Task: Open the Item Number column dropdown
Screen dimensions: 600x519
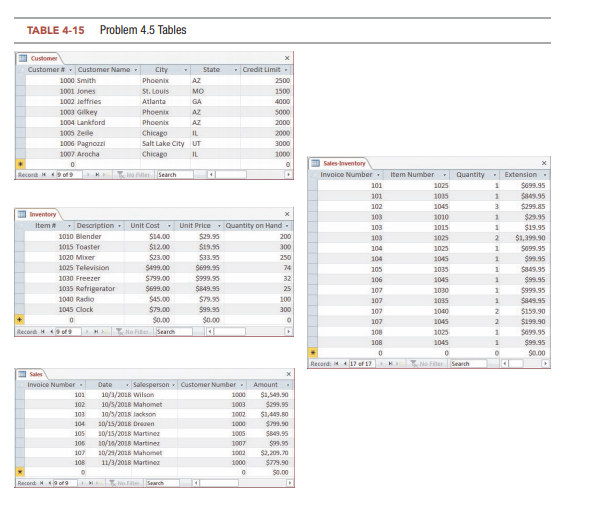Action: (445, 175)
